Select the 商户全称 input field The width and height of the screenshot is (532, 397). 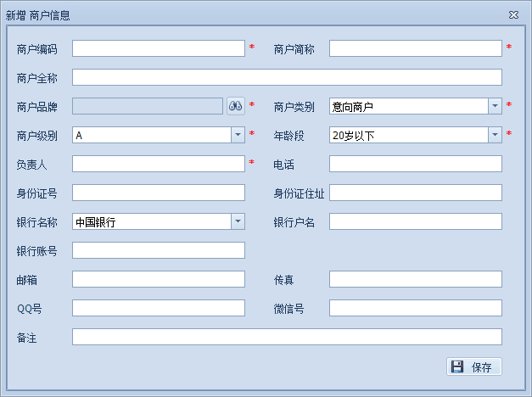[x=287, y=77]
